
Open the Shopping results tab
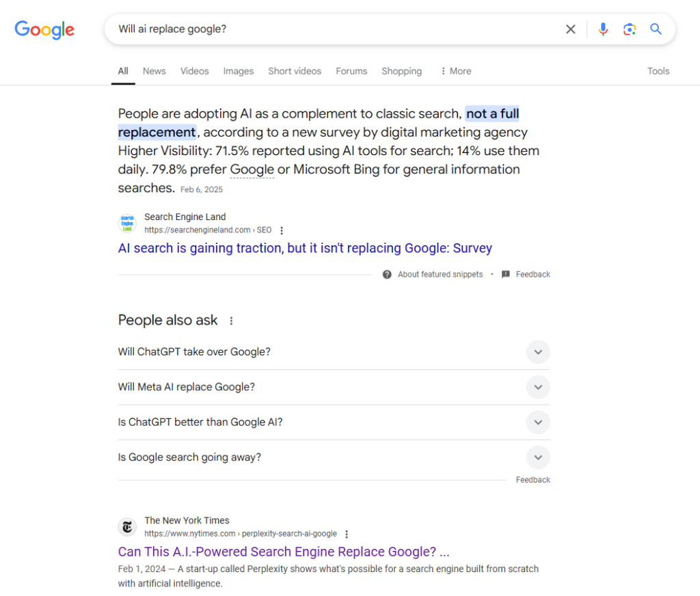[401, 71]
